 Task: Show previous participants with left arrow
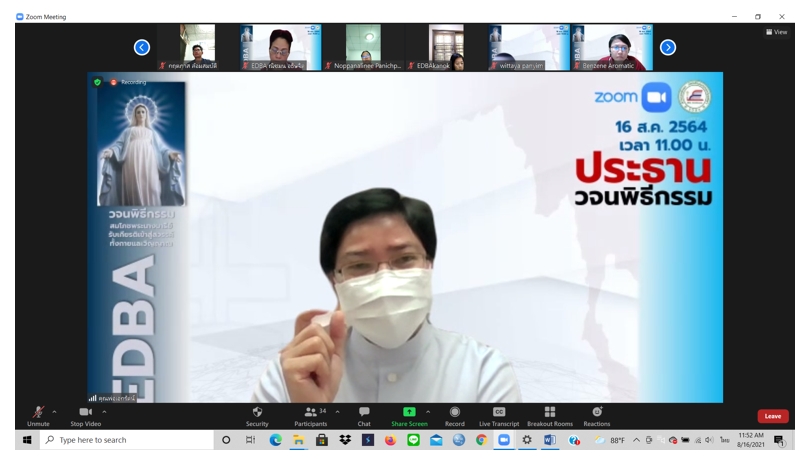(142, 48)
